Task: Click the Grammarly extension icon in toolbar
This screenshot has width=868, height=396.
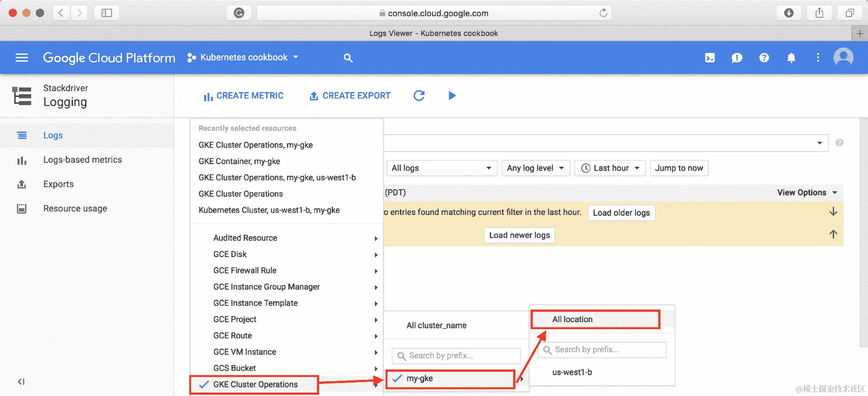Action: pyautogui.click(x=239, y=13)
